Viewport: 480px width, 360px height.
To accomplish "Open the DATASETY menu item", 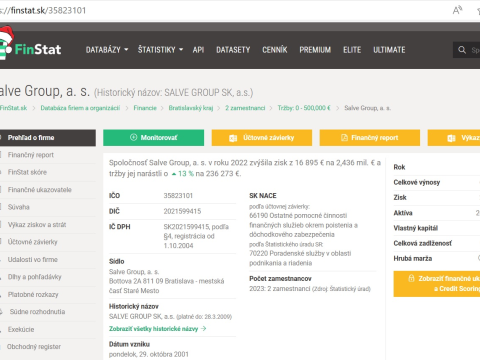I will [x=233, y=50].
